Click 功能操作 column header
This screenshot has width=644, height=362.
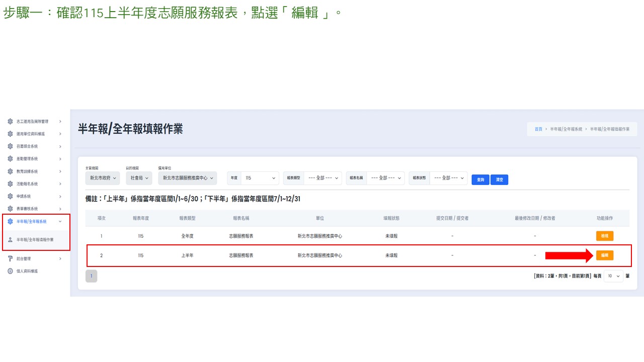[x=605, y=218]
